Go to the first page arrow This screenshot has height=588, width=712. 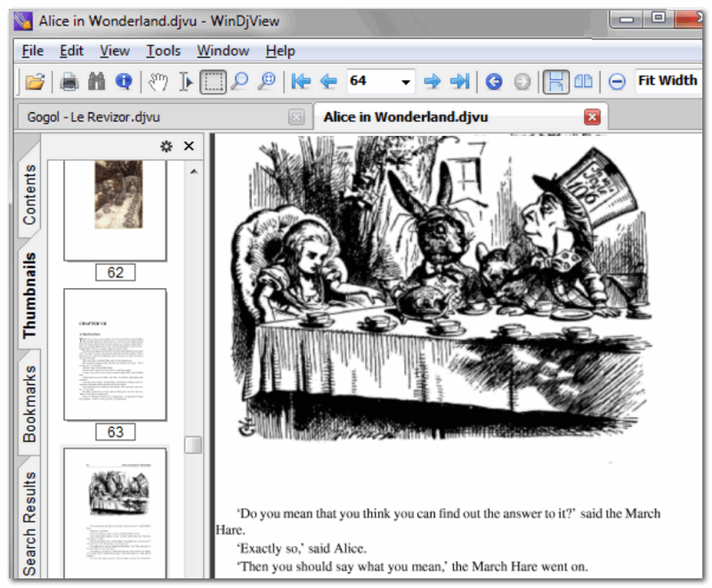(x=301, y=82)
